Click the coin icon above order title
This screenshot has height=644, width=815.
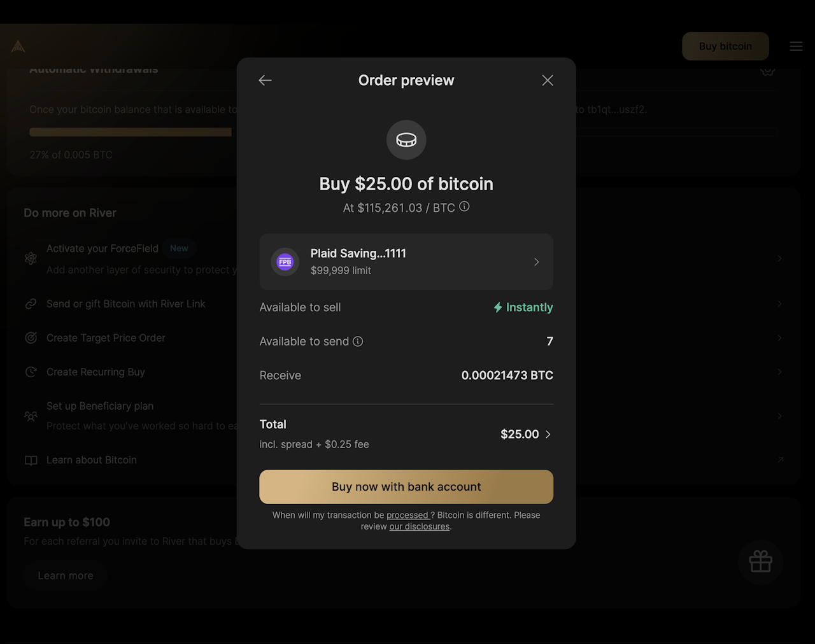click(x=406, y=140)
